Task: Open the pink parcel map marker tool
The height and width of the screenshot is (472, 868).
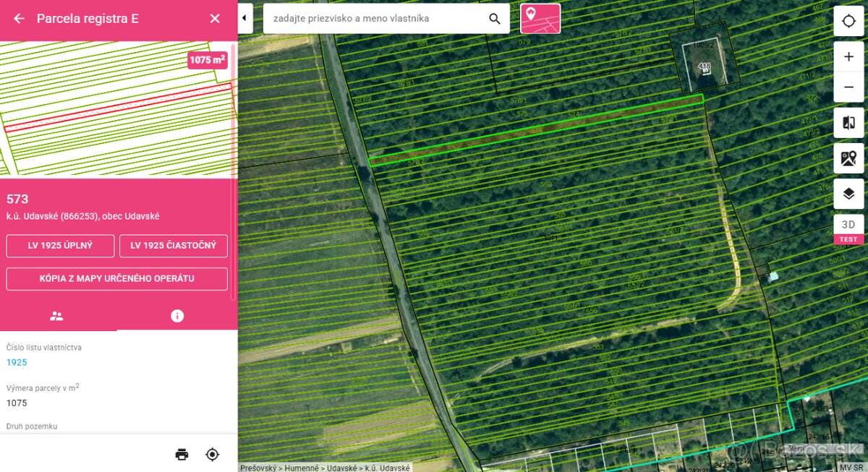Action: coord(540,19)
